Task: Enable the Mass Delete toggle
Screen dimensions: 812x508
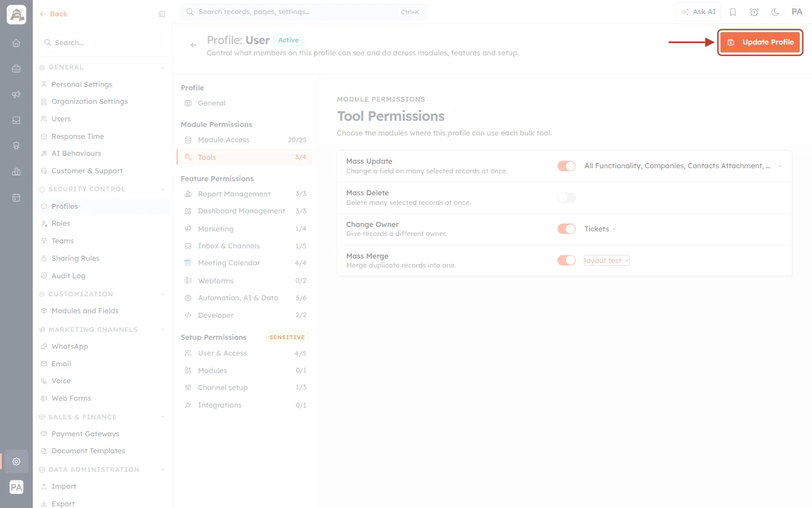Action: pos(567,198)
